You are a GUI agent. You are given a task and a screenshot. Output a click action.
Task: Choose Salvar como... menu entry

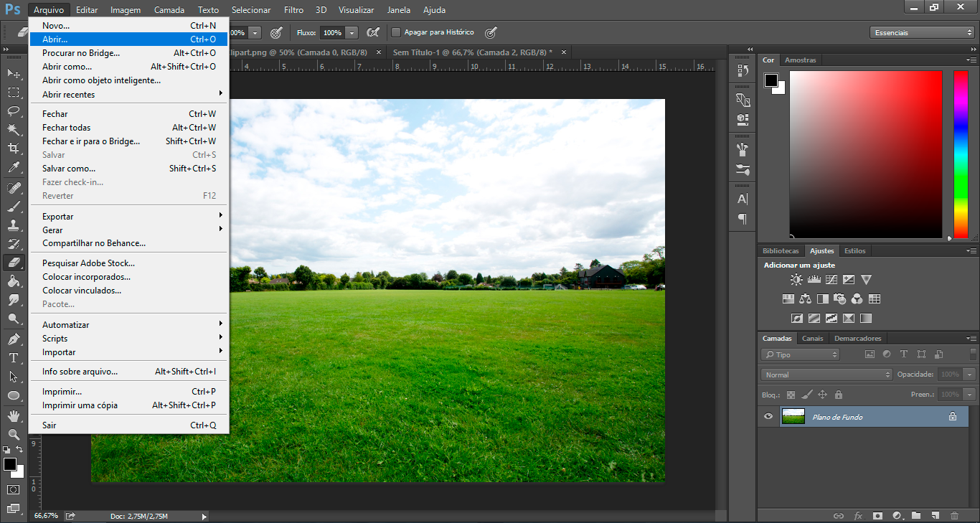(x=129, y=169)
